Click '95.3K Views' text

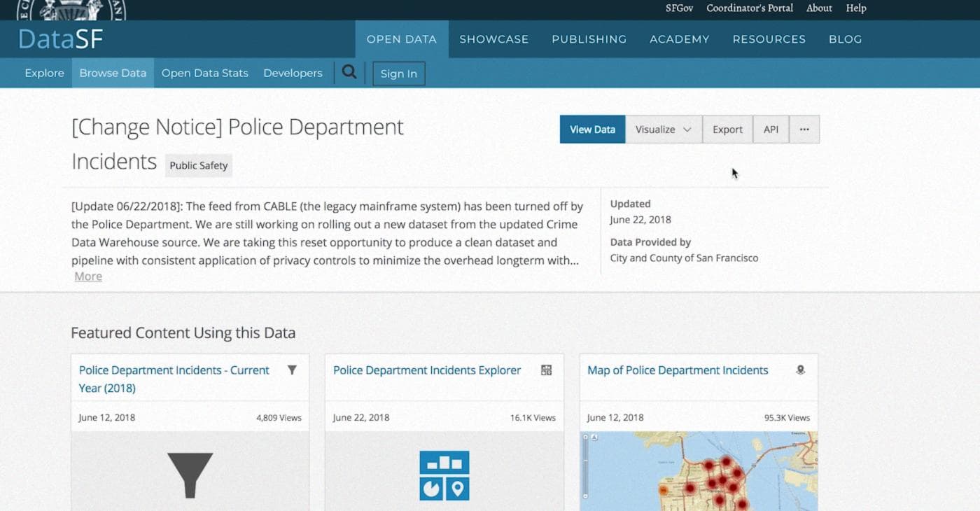pos(787,418)
